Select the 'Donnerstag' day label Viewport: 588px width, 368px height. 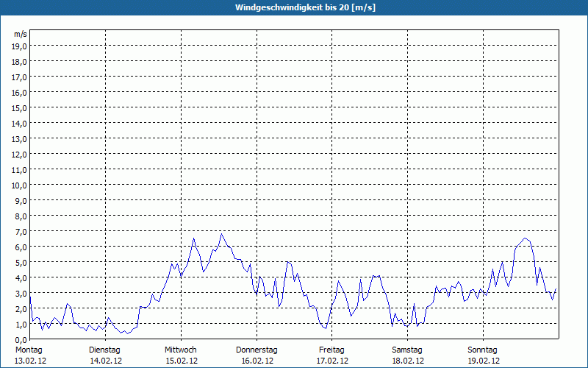257,350
